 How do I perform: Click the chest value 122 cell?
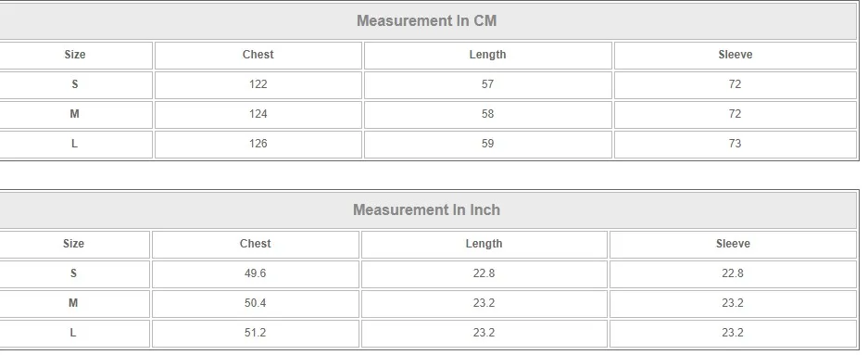click(258, 84)
